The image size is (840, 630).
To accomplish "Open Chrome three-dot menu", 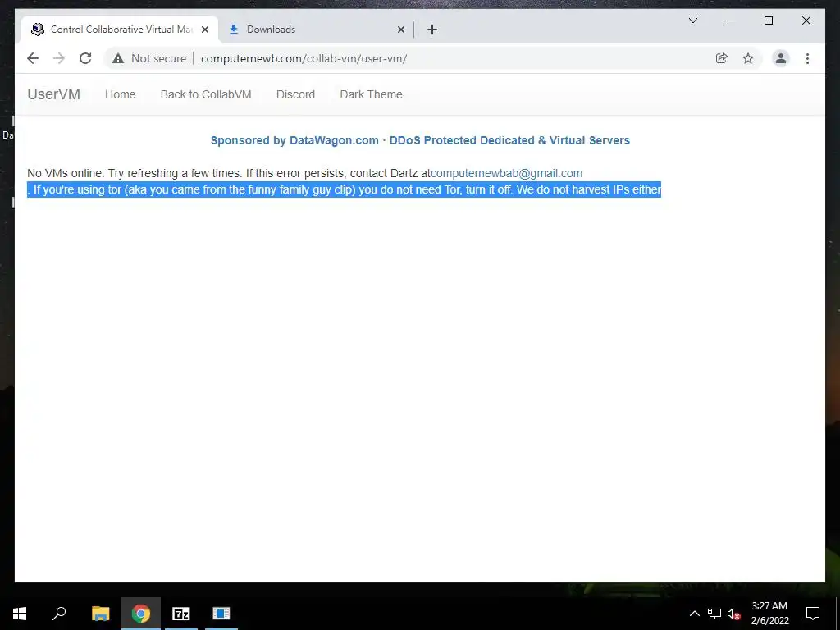I will coord(807,58).
